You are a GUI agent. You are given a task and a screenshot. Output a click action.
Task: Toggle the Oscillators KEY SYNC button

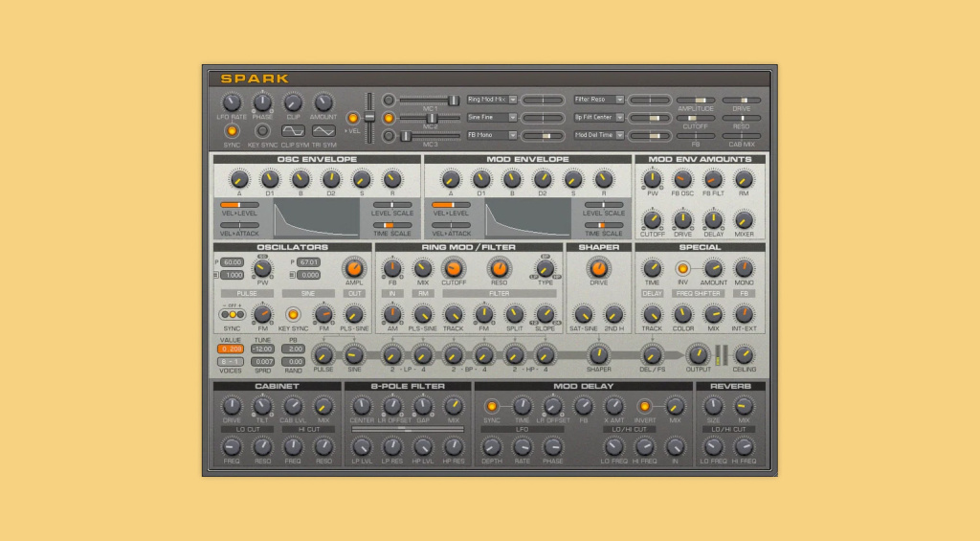tap(293, 315)
